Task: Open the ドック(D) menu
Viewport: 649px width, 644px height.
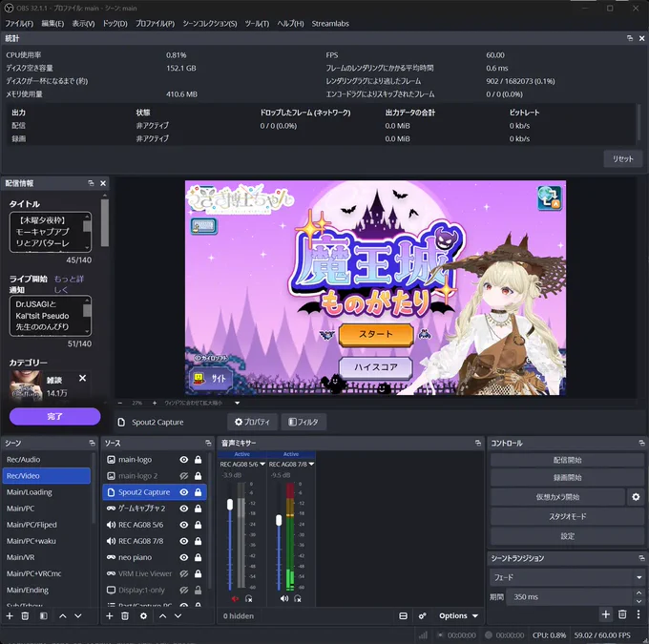Action: [x=115, y=24]
